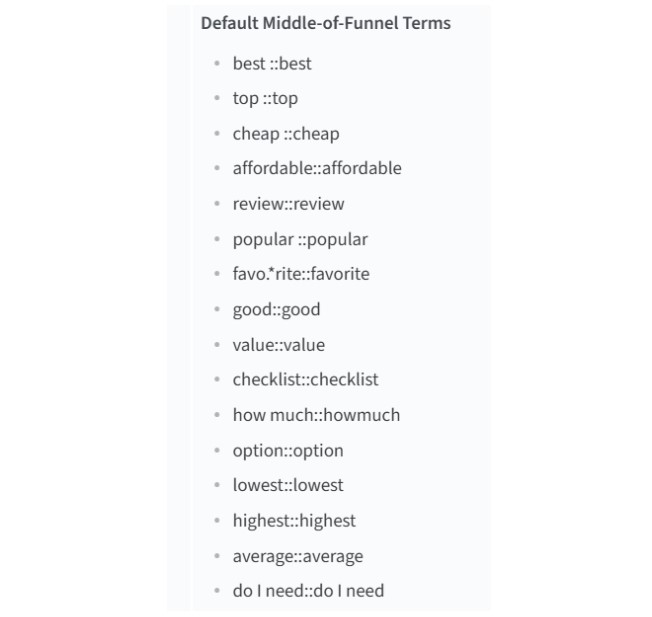The width and height of the screenshot is (652, 617).
Task: Select the 'average::average' list item
Action: point(298,556)
